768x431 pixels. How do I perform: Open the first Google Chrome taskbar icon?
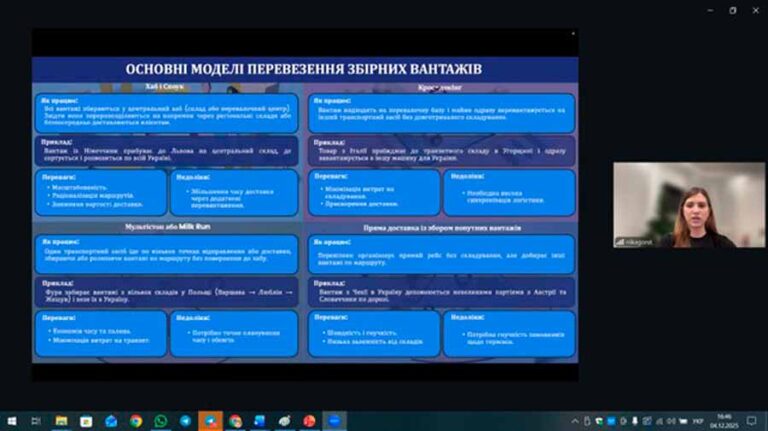(x=136, y=421)
